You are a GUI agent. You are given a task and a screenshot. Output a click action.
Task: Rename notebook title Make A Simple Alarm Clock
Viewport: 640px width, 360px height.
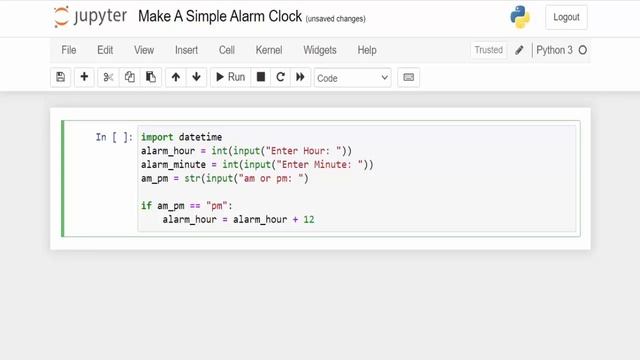[220, 16]
